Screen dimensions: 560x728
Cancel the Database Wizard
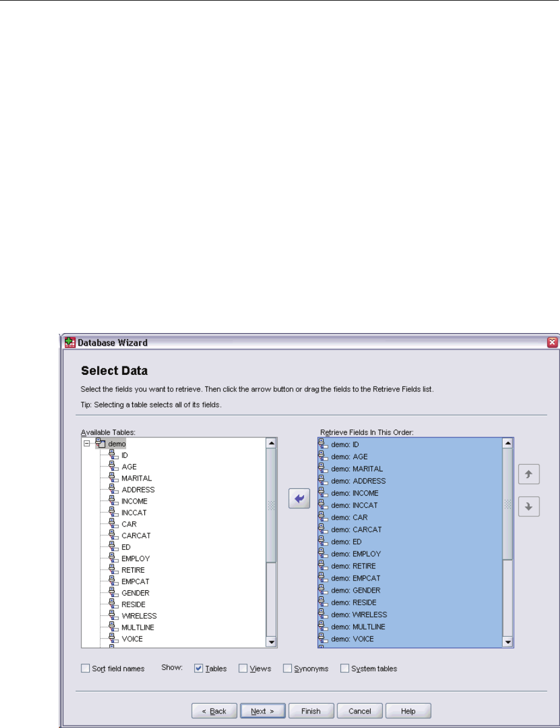[x=360, y=710]
